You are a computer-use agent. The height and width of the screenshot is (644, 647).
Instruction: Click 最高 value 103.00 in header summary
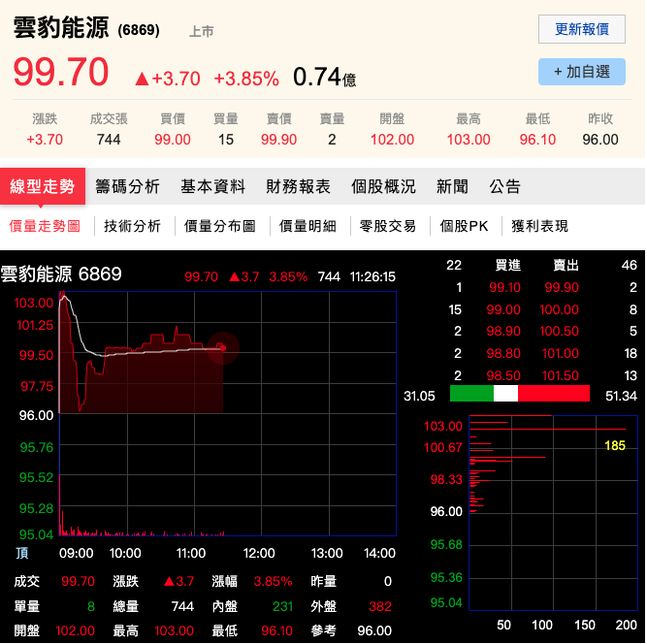pyautogui.click(x=469, y=140)
